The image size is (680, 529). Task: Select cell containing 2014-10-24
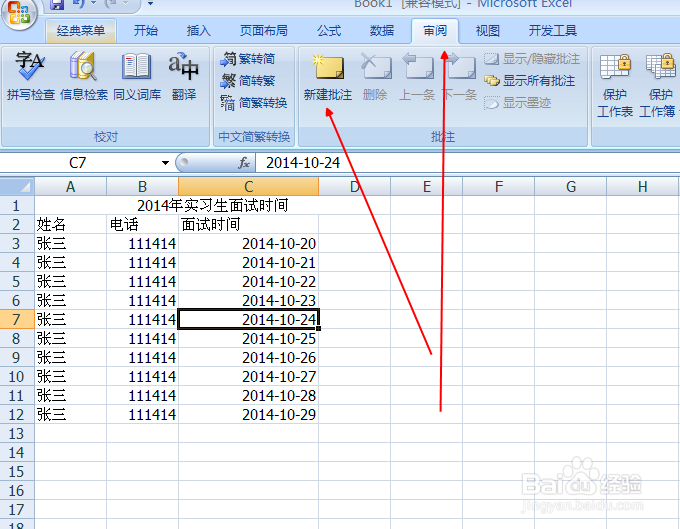pos(248,320)
